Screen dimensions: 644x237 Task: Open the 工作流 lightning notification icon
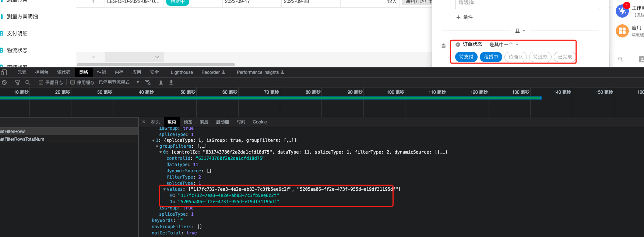(622, 11)
